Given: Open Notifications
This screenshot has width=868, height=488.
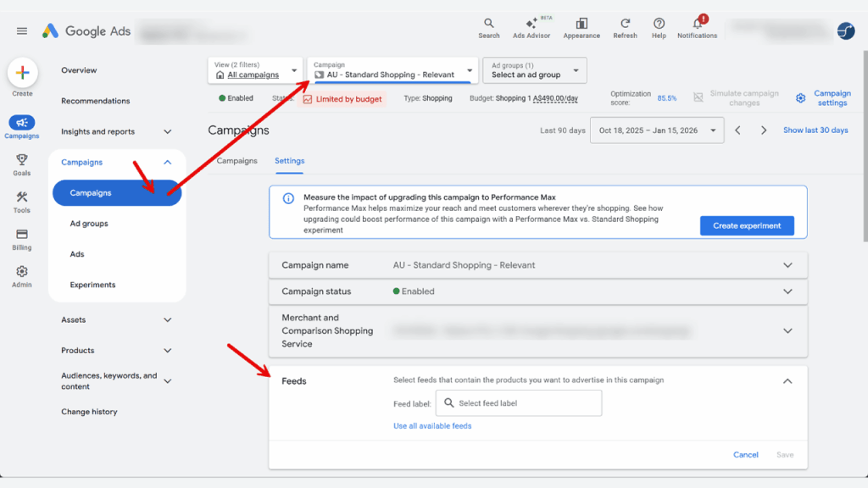Looking at the screenshot, I should [x=697, y=25].
